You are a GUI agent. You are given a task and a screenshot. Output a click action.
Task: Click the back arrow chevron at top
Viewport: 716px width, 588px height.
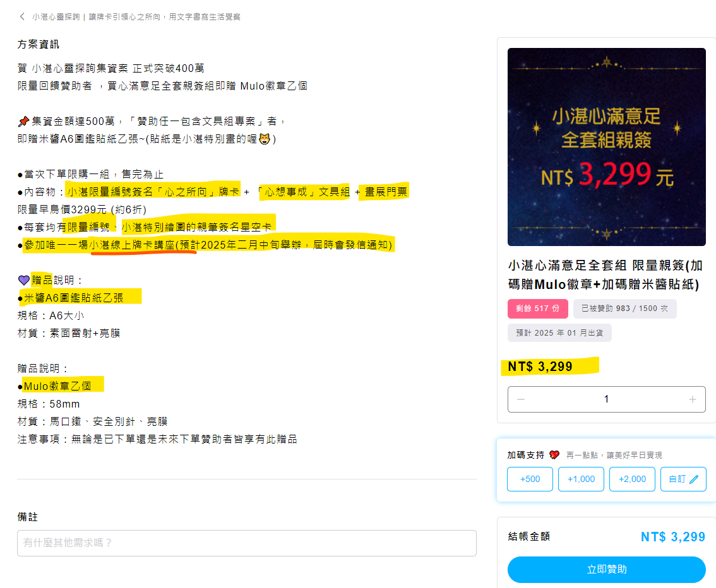click(22, 17)
